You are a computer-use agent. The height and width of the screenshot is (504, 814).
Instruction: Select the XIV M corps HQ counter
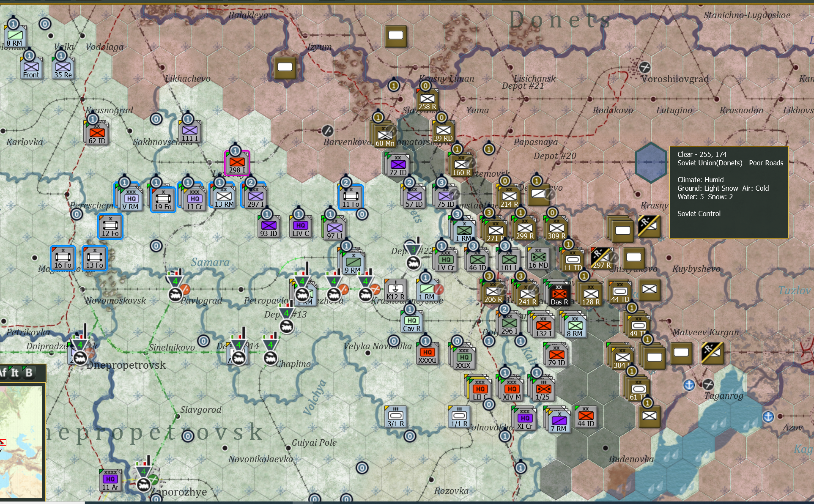(512, 390)
